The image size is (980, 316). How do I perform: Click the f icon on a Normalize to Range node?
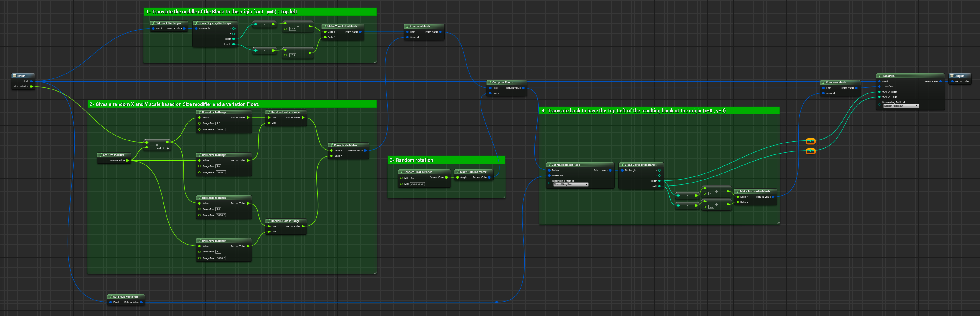[199, 112]
